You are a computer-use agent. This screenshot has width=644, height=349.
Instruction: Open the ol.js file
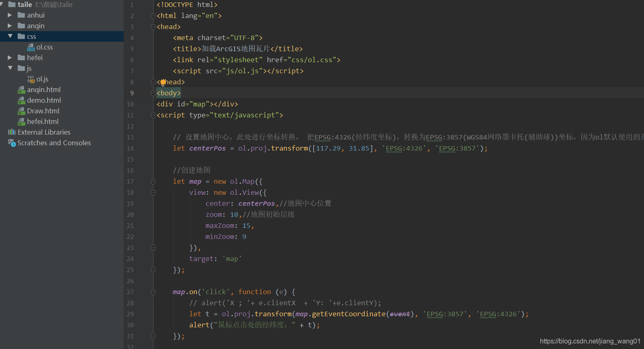tap(42, 79)
